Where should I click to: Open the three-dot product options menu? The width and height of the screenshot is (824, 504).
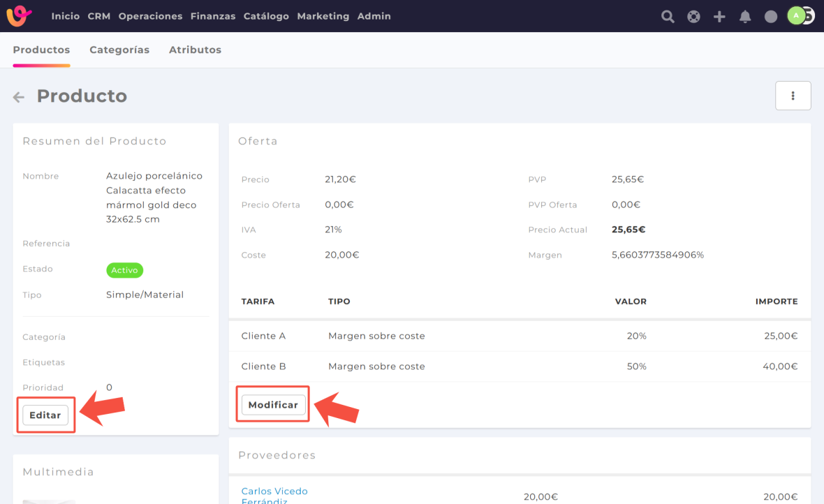(x=793, y=96)
